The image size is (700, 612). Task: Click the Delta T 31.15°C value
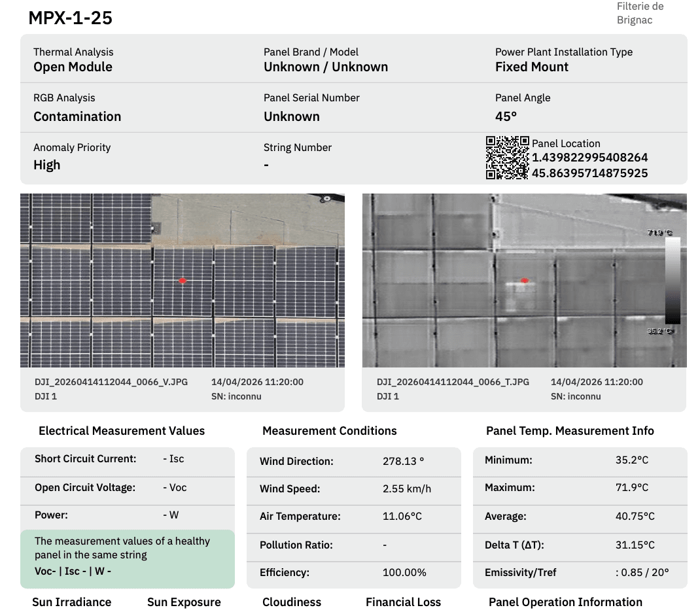point(635,545)
